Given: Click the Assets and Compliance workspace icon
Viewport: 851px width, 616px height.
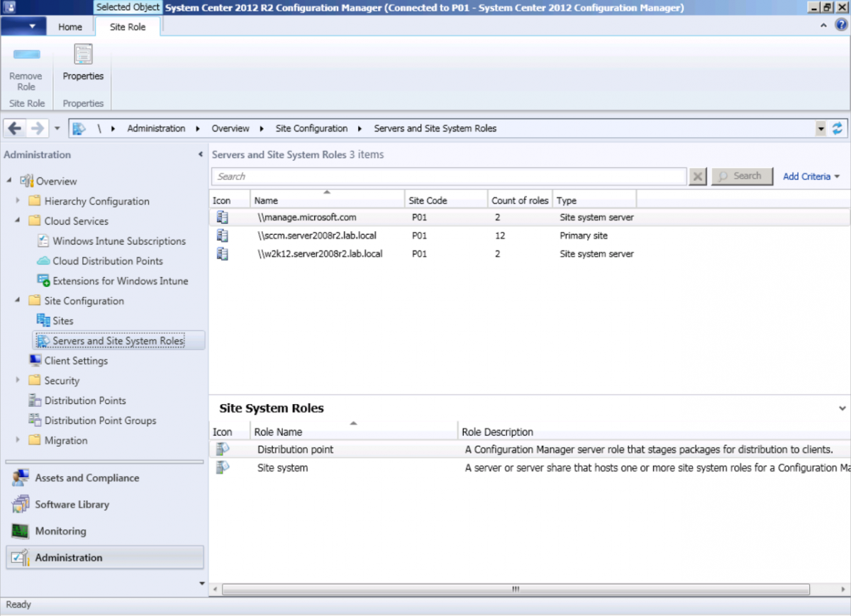Looking at the screenshot, I should (x=20, y=478).
